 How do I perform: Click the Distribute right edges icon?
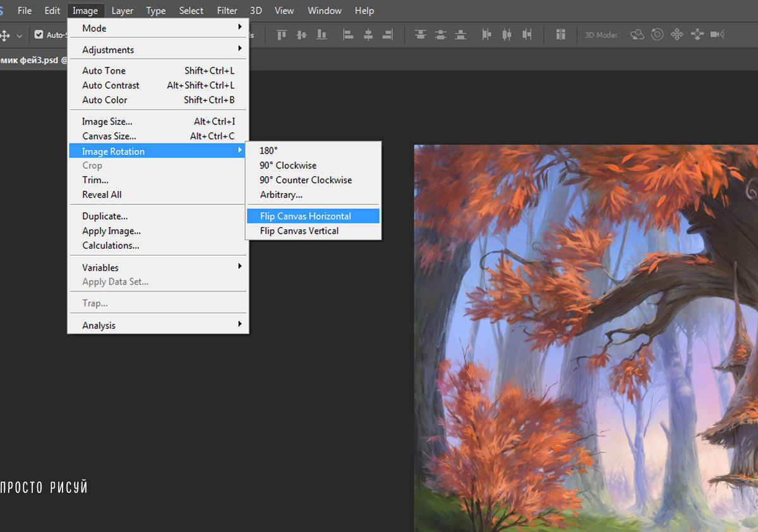[x=527, y=35]
